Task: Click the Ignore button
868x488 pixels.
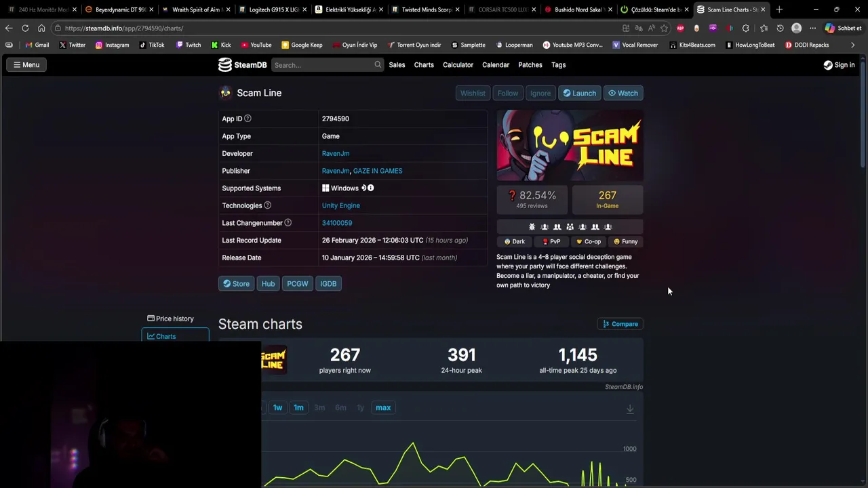Action: coord(540,94)
